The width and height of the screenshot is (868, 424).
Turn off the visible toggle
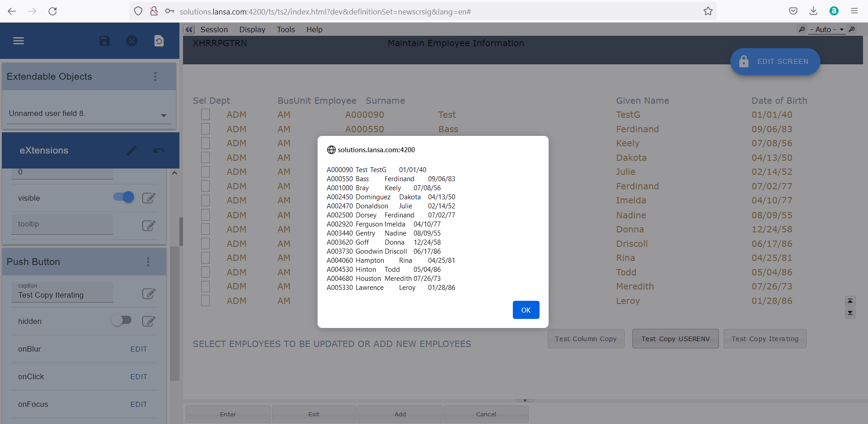click(x=122, y=198)
